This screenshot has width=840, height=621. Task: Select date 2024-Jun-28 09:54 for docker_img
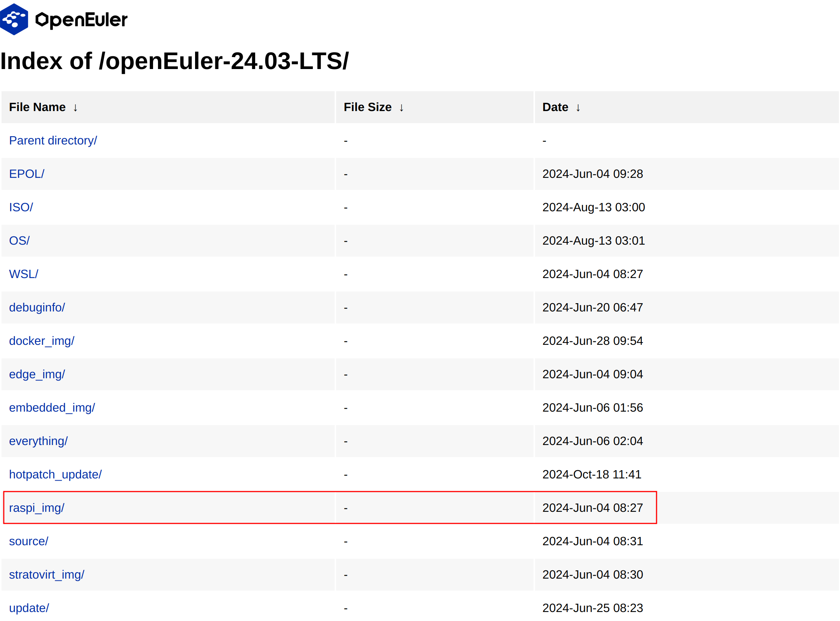pos(592,341)
